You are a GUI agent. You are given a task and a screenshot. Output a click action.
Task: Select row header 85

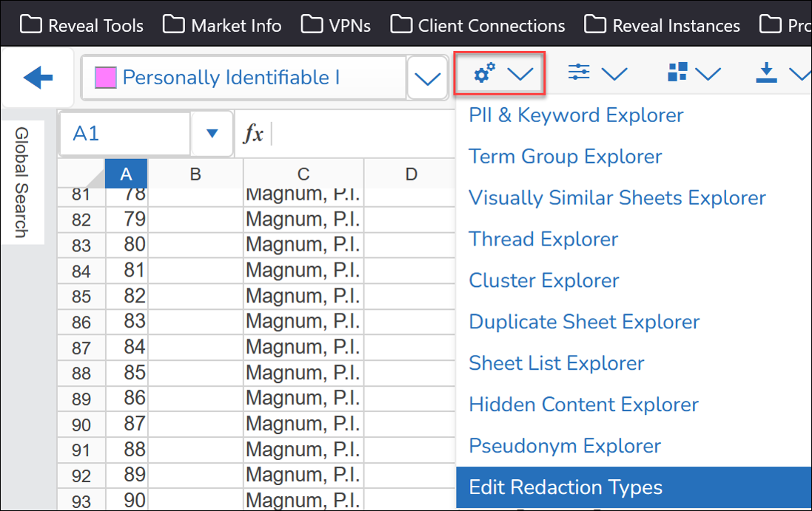pos(81,297)
